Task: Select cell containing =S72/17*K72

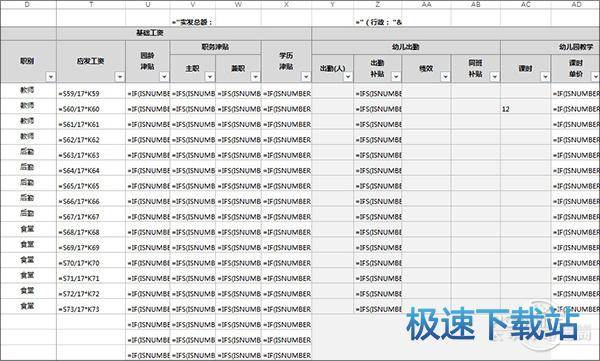Action: click(91, 291)
